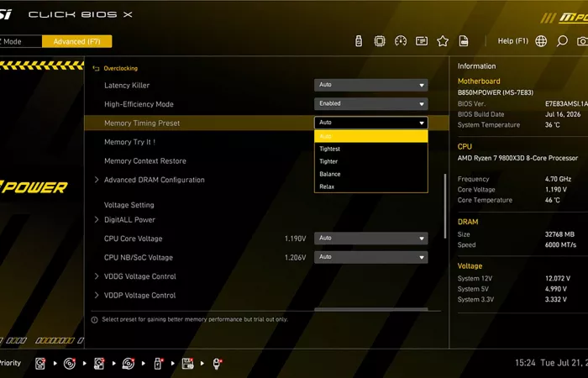This screenshot has width=588, height=378.
Task: Choose Relax memory timing preset
Action: click(x=371, y=186)
